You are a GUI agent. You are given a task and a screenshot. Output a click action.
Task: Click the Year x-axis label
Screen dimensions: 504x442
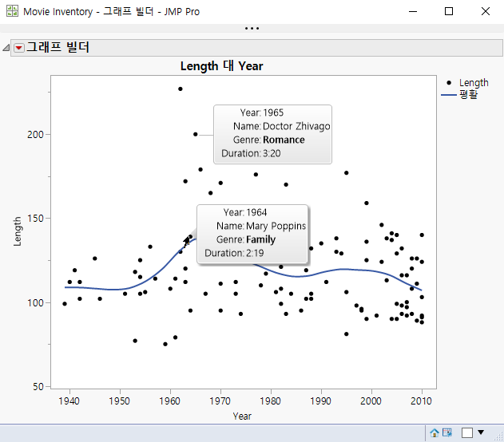pyautogui.click(x=242, y=416)
